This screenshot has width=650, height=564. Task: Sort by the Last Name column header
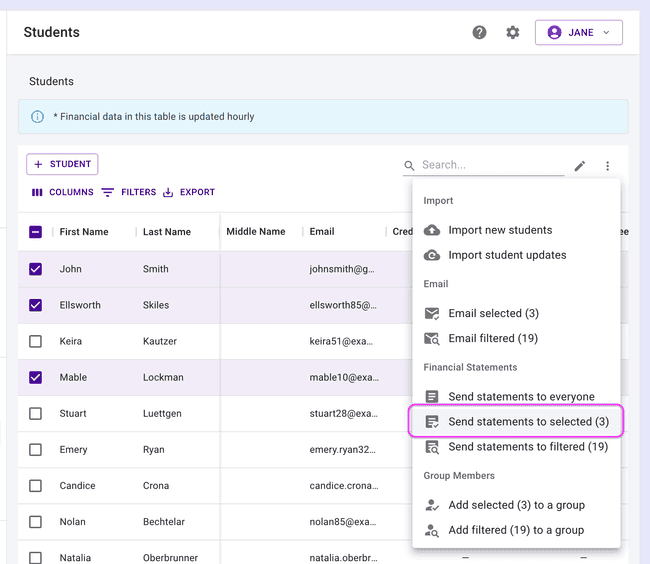[x=166, y=232]
